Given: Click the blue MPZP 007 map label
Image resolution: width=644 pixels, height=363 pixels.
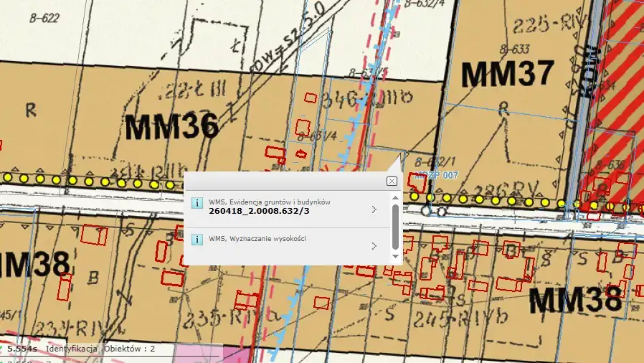Looking at the screenshot, I should pos(436,175).
